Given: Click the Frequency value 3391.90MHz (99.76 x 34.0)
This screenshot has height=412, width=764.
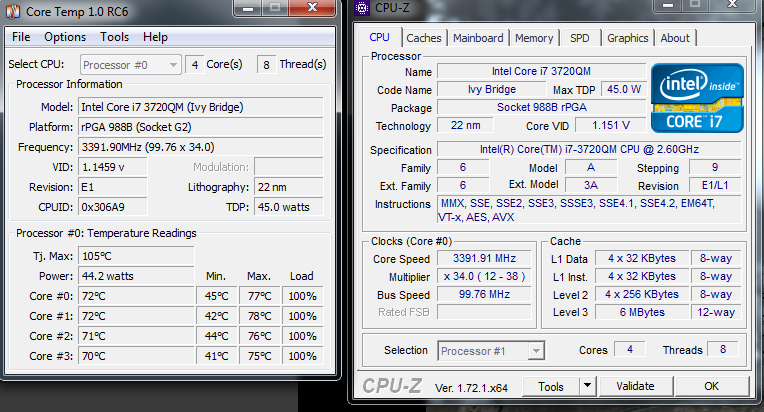Looking at the screenshot, I should (x=201, y=147).
